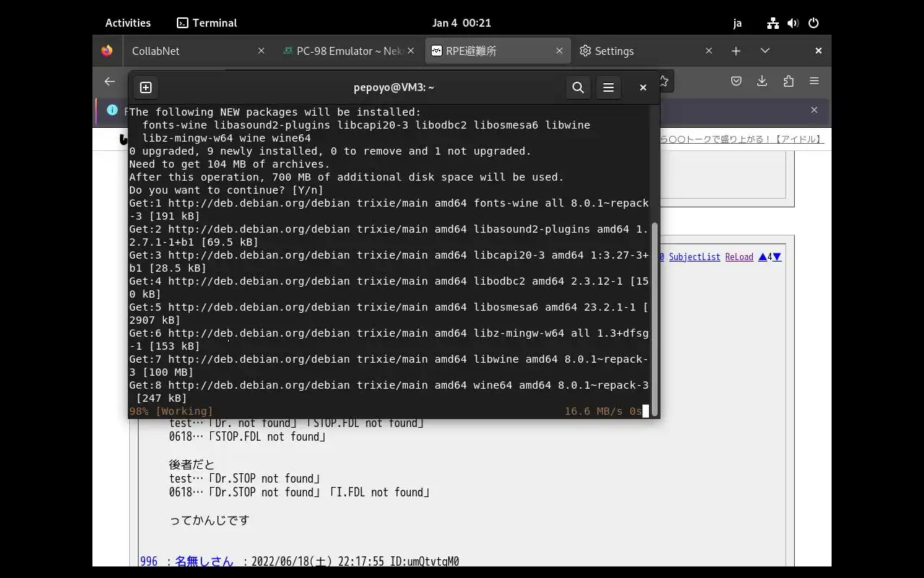Screen dimensions: 924x578
Task: Jump down with the ▼ link
Action: tap(777, 257)
